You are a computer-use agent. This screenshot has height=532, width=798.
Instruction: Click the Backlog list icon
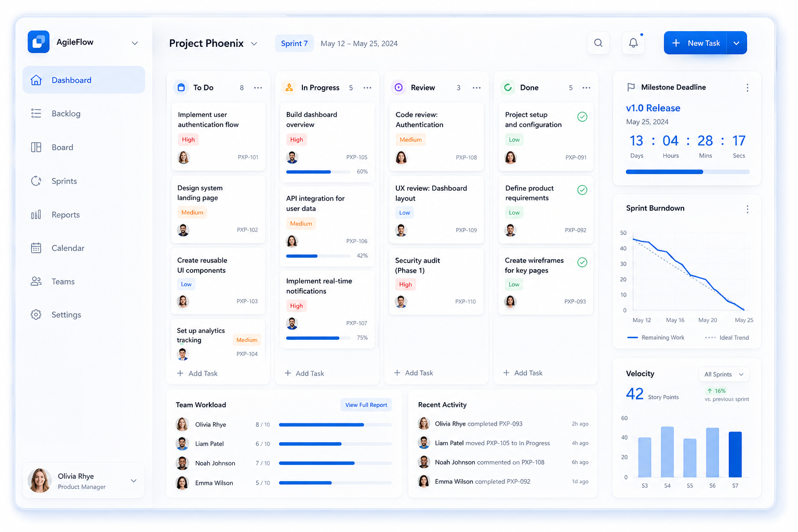(x=36, y=113)
